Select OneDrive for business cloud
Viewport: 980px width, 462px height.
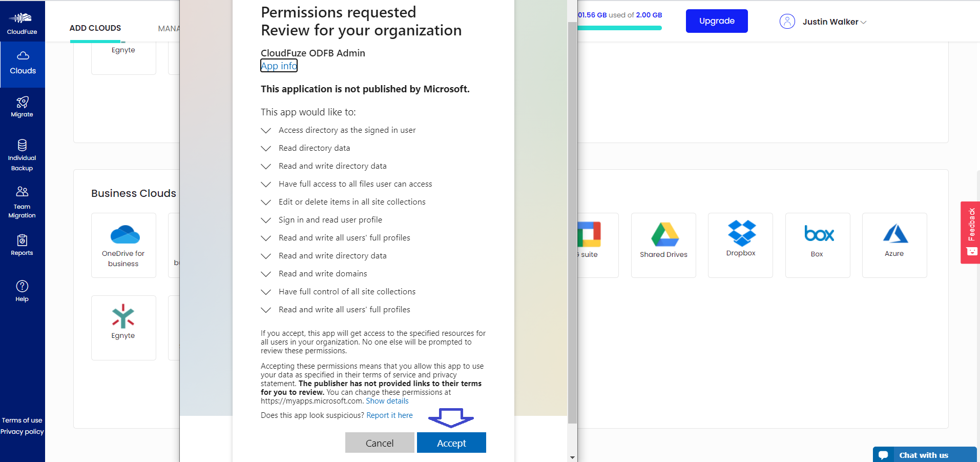tap(123, 245)
